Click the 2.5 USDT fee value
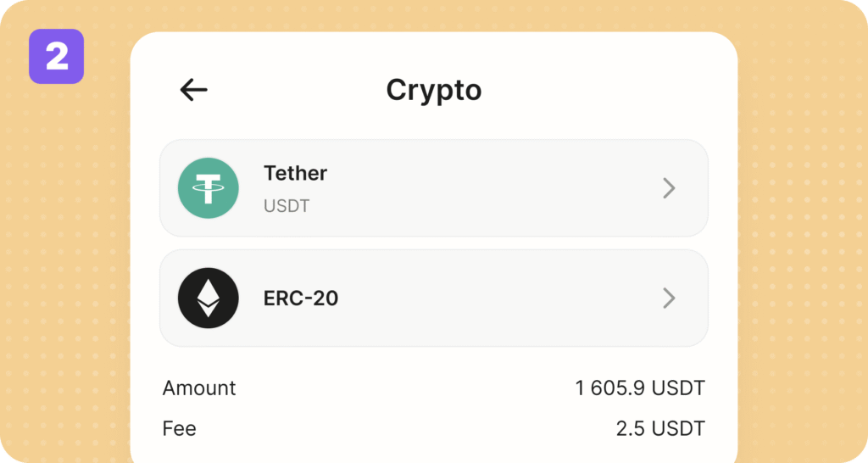 coord(660,428)
